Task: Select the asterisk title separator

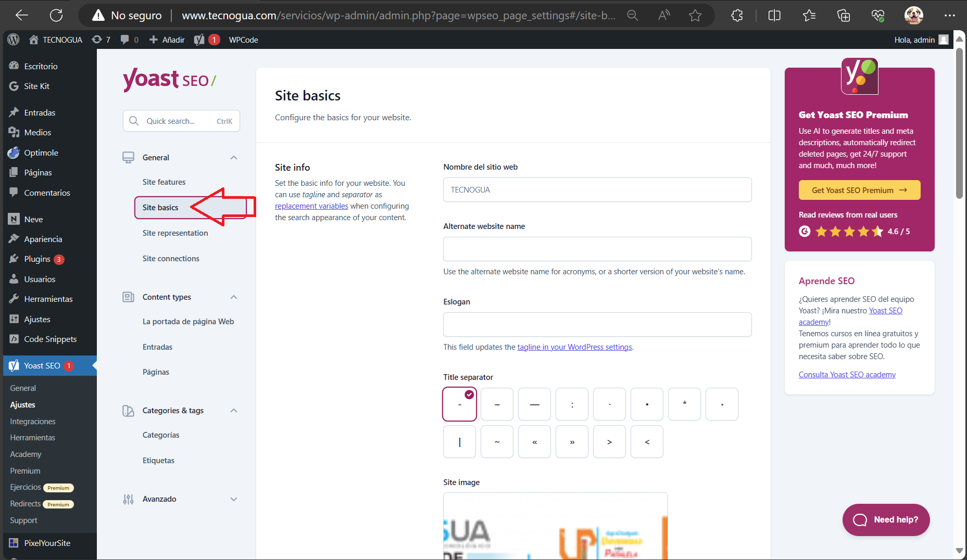Action: [x=684, y=404]
